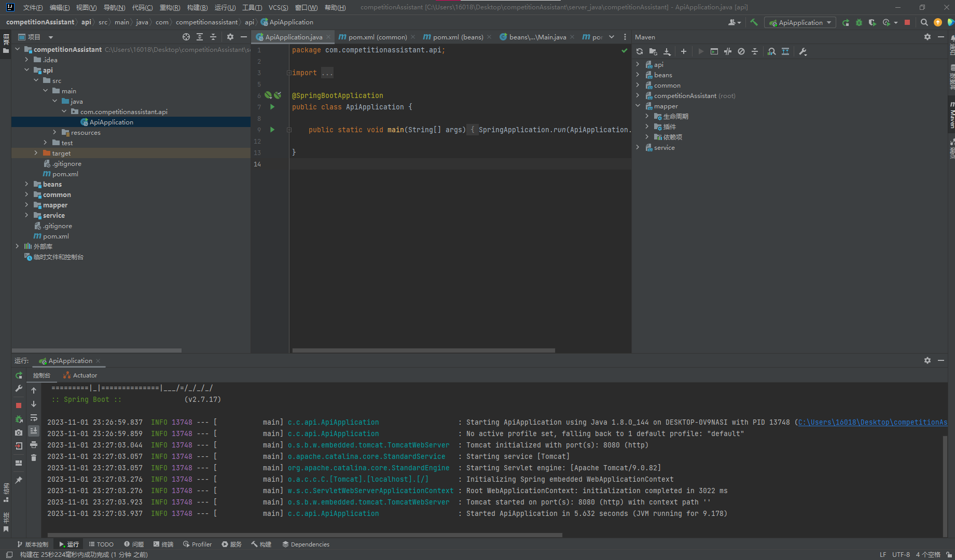Screen dimensions: 955x560
Task: Expand all in Project panel
Action: pos(200,37)
